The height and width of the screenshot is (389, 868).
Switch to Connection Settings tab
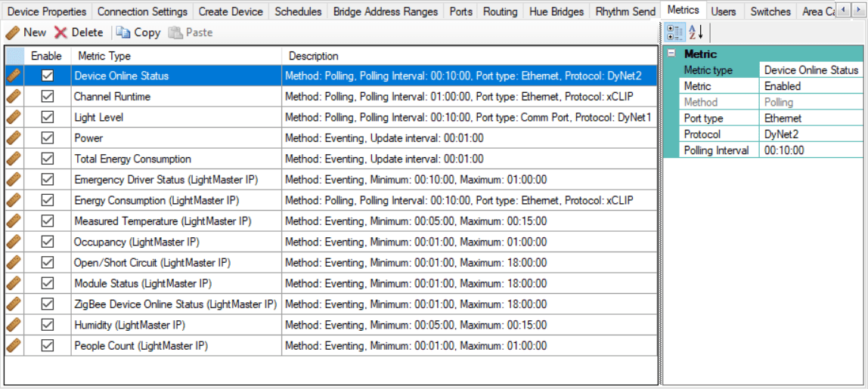[x=141, y=11]
